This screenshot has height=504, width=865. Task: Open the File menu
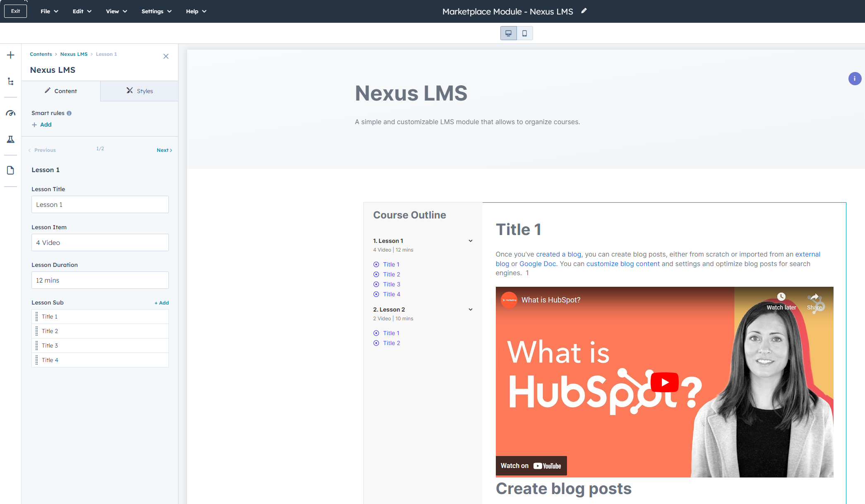tap(49, 11)
